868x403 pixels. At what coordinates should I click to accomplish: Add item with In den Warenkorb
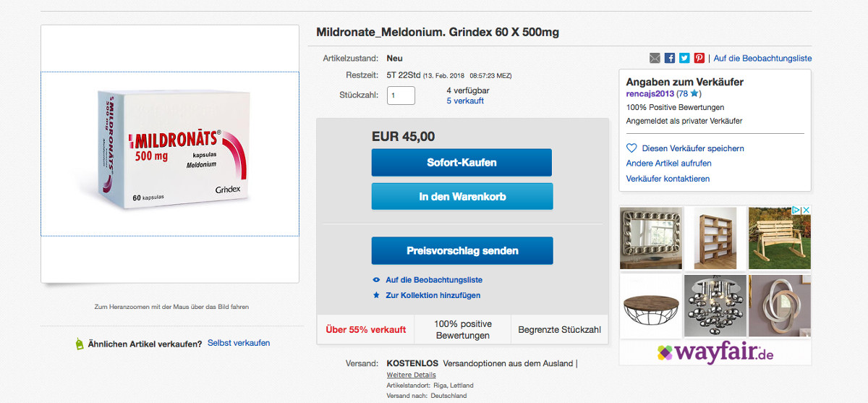point(461,197)
